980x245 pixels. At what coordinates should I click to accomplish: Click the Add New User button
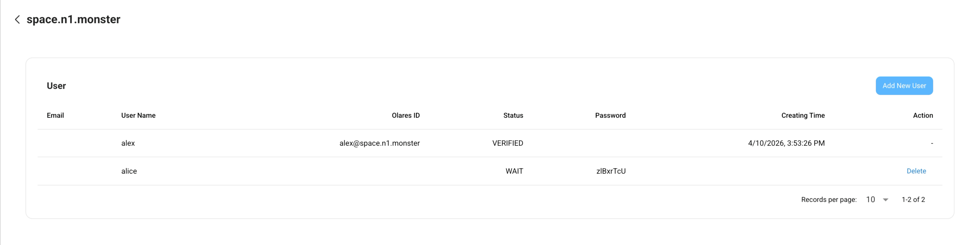(904, 86)
